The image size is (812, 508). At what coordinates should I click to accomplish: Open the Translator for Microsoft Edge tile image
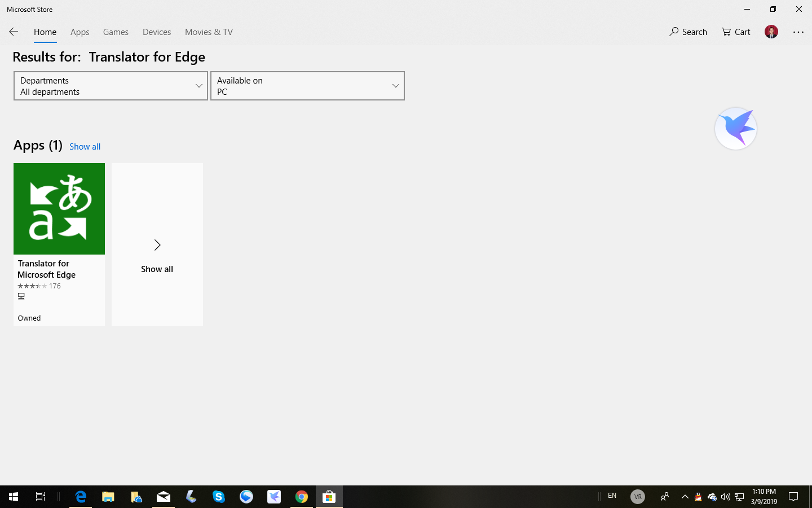coord(59,209)
